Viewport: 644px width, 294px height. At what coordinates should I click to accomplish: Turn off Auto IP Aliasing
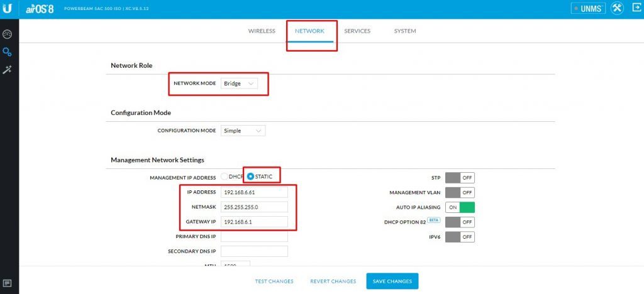pyautogui.click(x=460, y=207)
